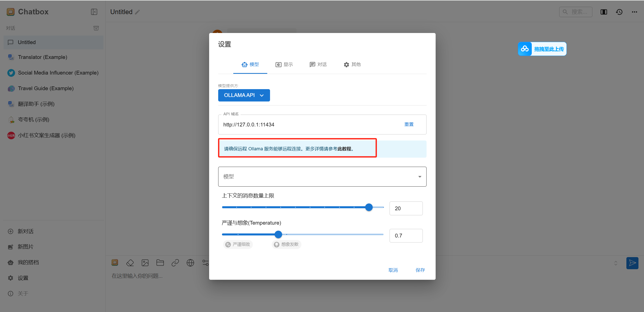Click the Temperature slider handle
The width and height of the screenshot is (644, 312).
pos(278,234)
